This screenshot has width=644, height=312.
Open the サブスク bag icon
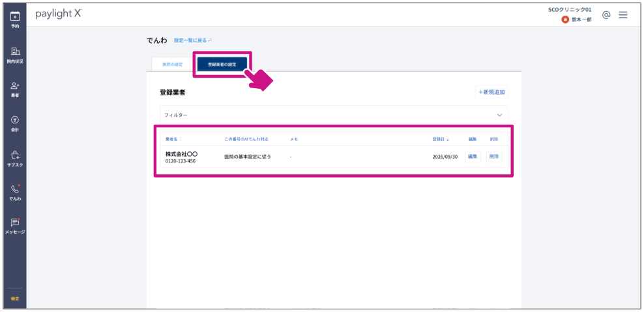coord(15,155)
